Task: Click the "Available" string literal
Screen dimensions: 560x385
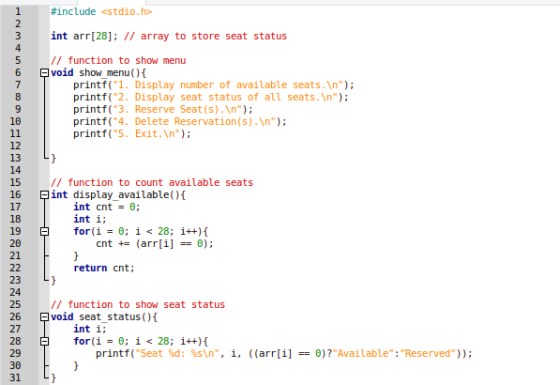Action: [363, 354]
